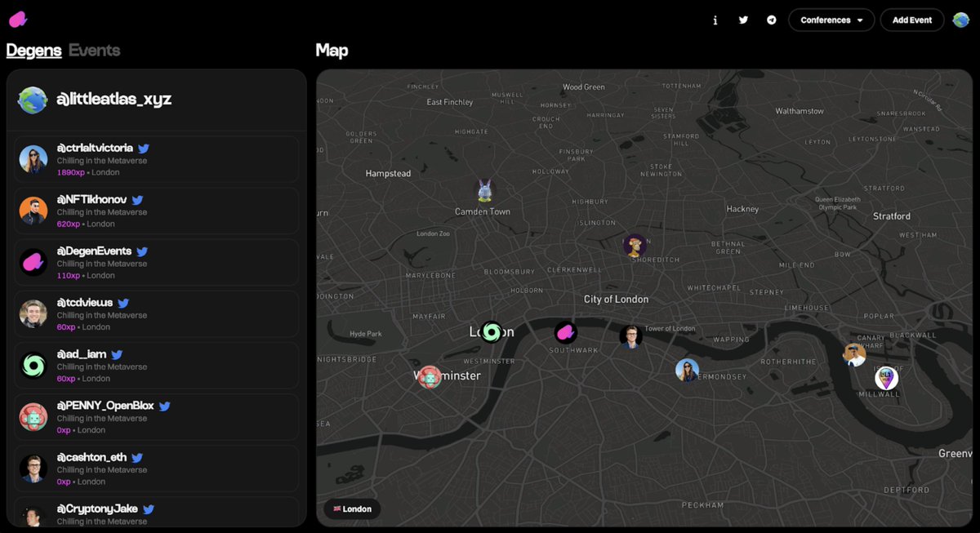Click the 110xp score text
Viewport: 980px width, 533px height.
pos(68,276)
